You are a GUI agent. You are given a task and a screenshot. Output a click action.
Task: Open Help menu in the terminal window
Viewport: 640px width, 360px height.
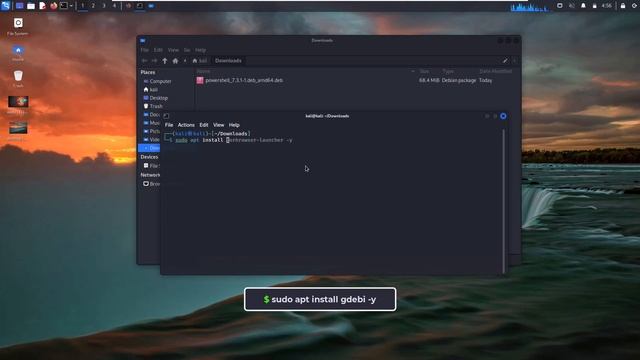pyautogui.click(x=234, y=125)
